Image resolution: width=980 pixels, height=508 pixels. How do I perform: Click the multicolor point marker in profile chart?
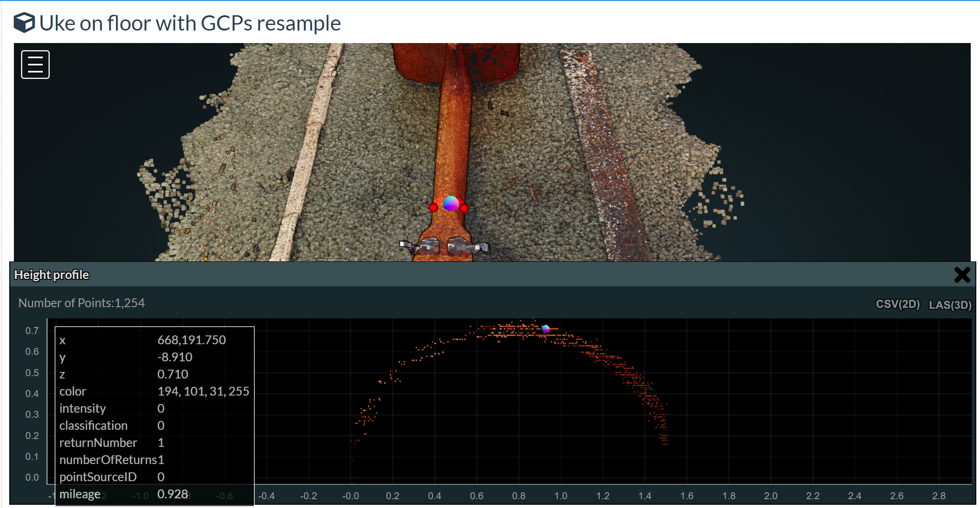[546, 329]
